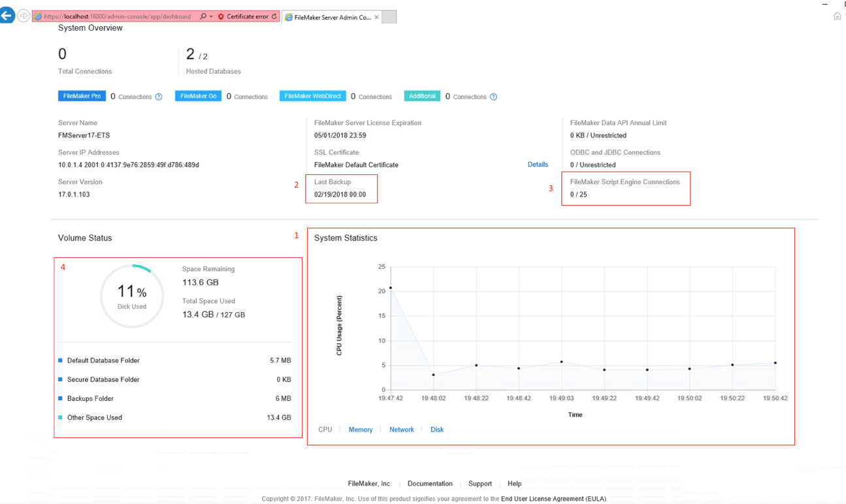Image resolution: width=846 pixels, height=504 pixels.
Task: Click the search magnifier icon in address bar
Action: click(x=203, y=16)
